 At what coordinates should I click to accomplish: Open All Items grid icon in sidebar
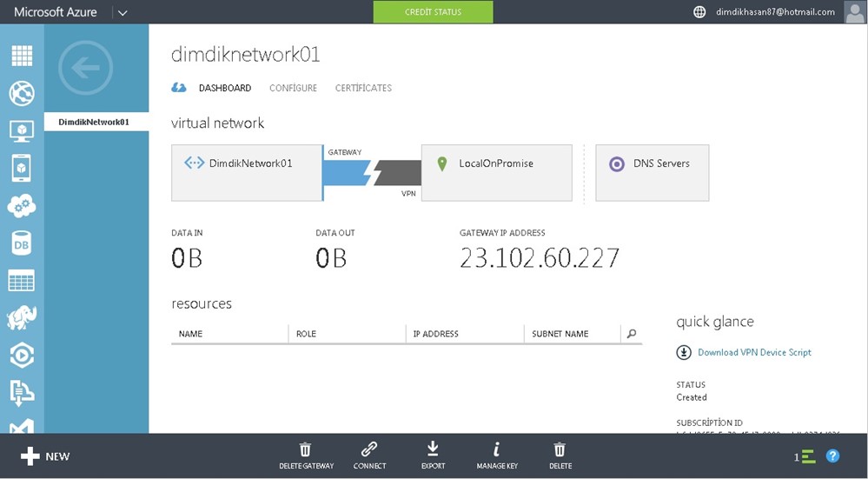tap(22, 56)
